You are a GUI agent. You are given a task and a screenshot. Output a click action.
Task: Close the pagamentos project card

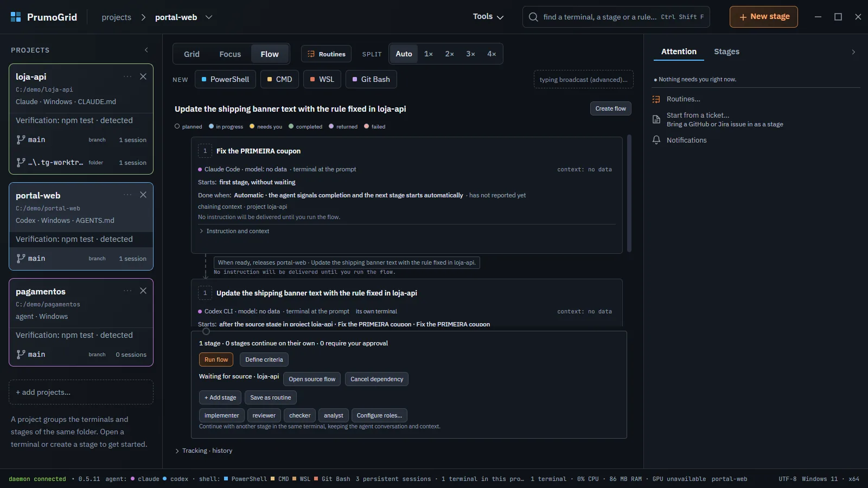pos(143,291)
